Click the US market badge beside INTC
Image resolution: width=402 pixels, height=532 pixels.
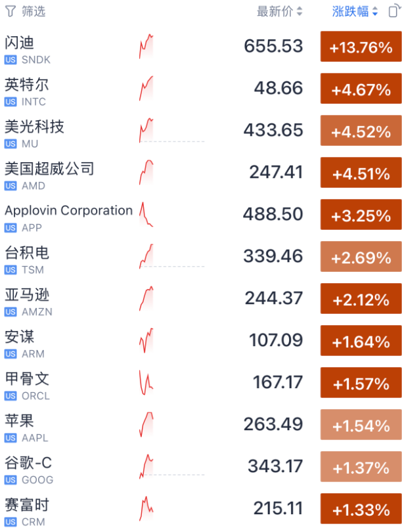coord(11,102)
